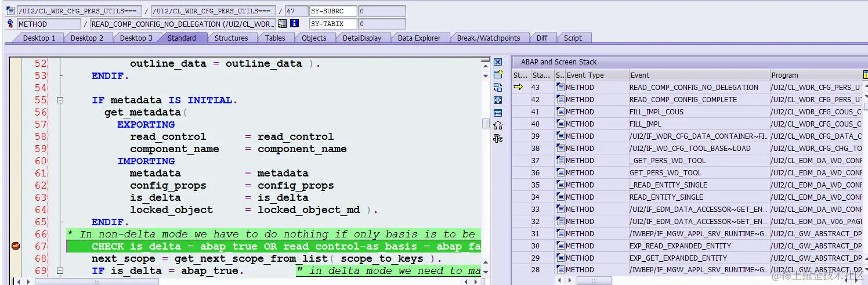The width and height of the screenshot is (868, 285).
Task: Click the New Tool icon with star
Action: click(497, 75)
